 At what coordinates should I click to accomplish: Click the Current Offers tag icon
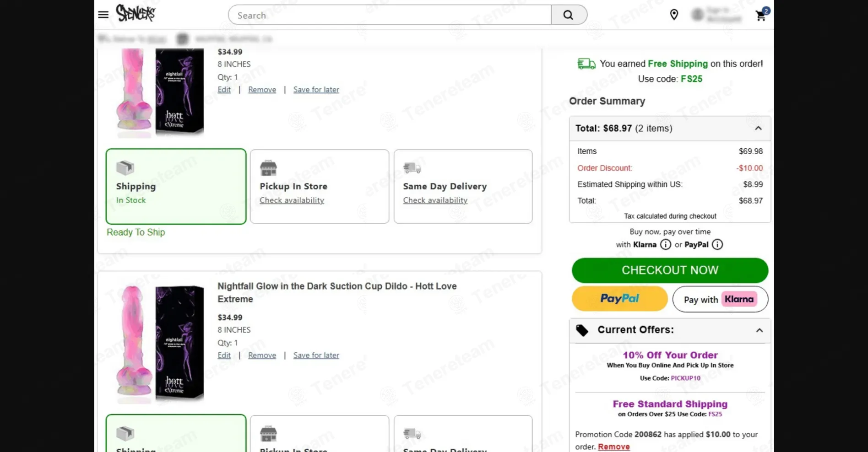coord(582,330)
